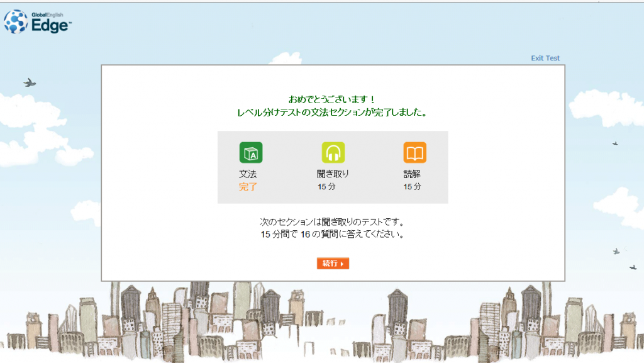Viewport: 644px width, 363px height.
Task: Click the GlobalEnglish Edge globe logo
Action: click(16, 22)
